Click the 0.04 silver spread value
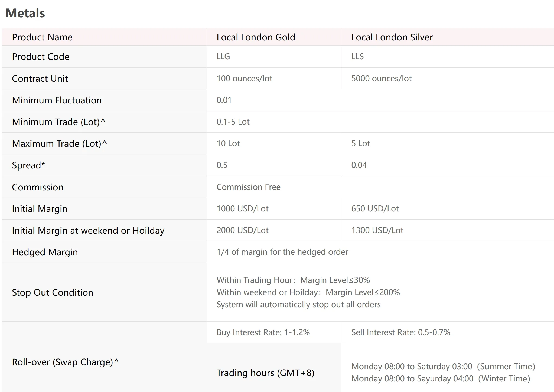 point(359,165)
